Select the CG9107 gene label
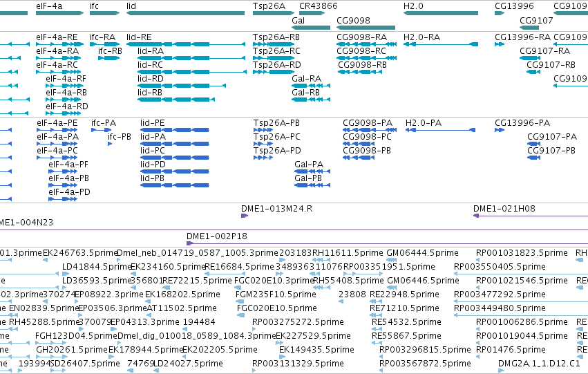The image size is (588, 374). (x=536, y=20)
